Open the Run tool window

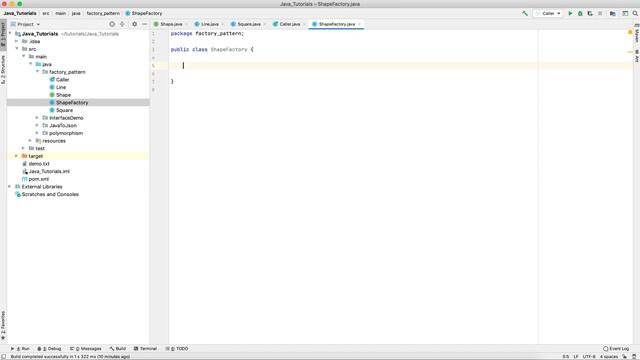20,349
